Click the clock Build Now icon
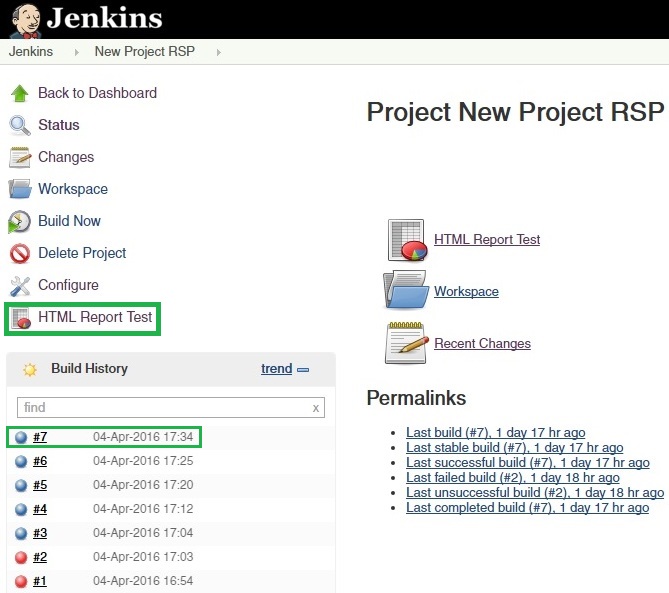Viewport: 669px width, 593px height. point(19,221)
